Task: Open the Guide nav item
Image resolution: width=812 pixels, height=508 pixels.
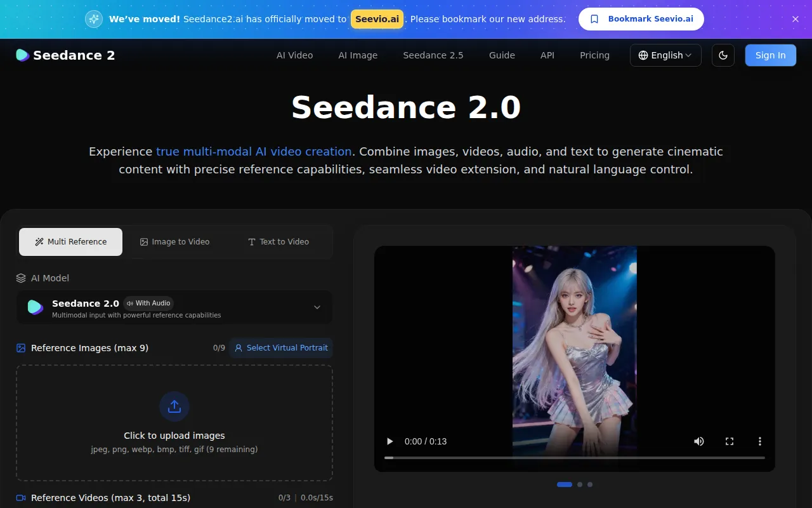Action: pyautogui.click(x=502, y=55)
